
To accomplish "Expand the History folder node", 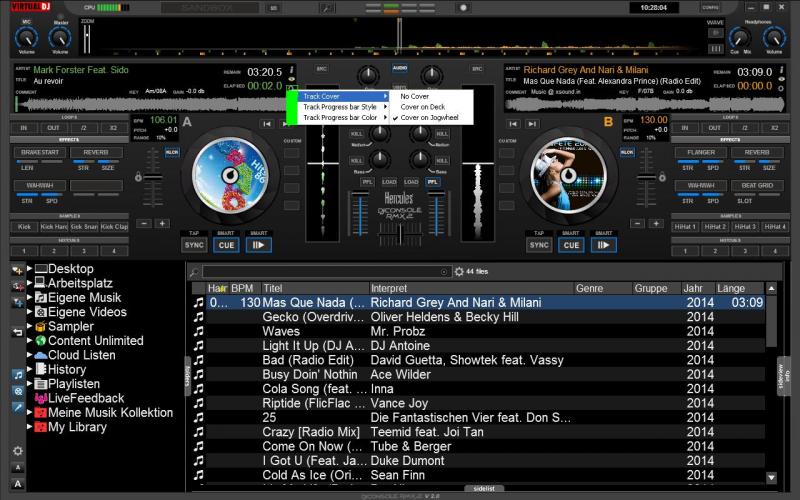I will click(28, 369).
